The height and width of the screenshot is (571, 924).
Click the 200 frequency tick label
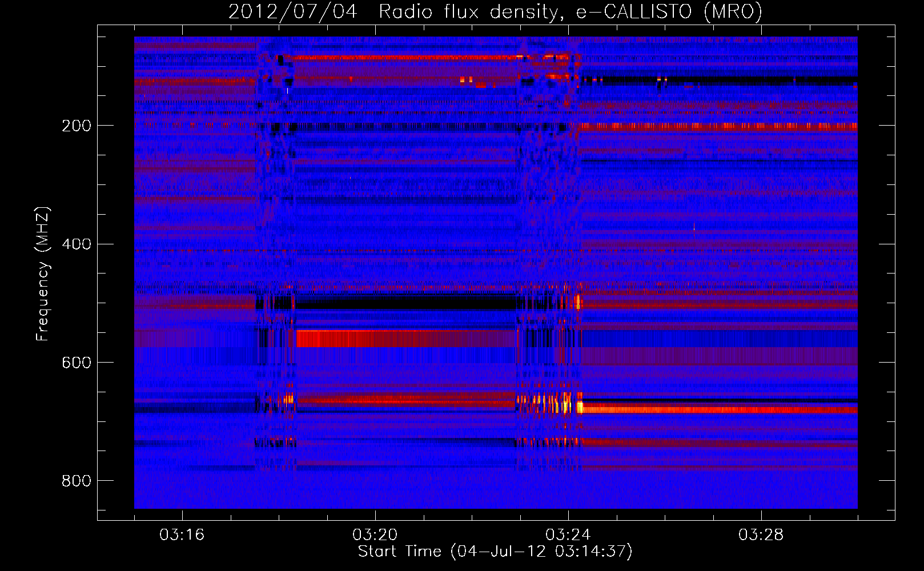77,126
